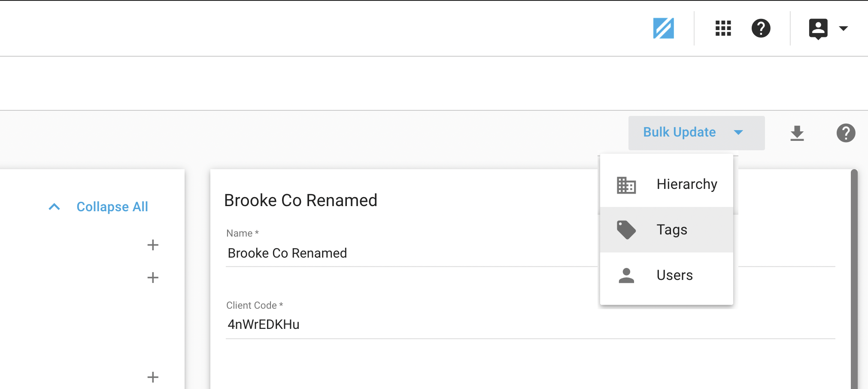Click the bottom plus icon in the sidebar
This screenshot has width=868, height=389.
pyautogui.click(x=153, y=377)
